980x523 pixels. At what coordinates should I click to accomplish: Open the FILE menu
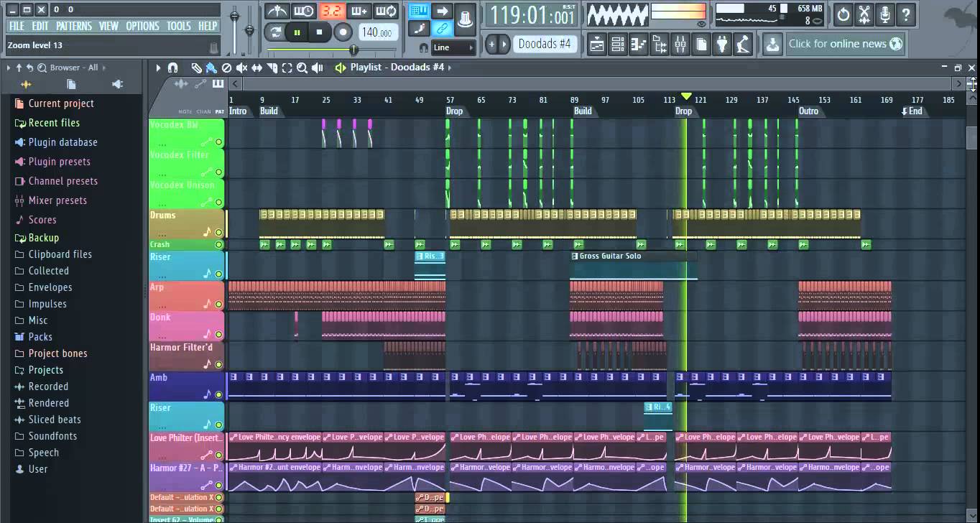point(17,26)
